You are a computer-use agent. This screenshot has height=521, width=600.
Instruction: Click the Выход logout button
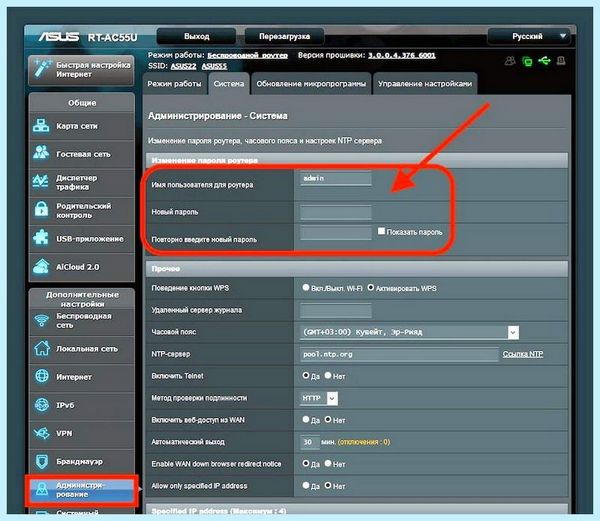point(196,36)
